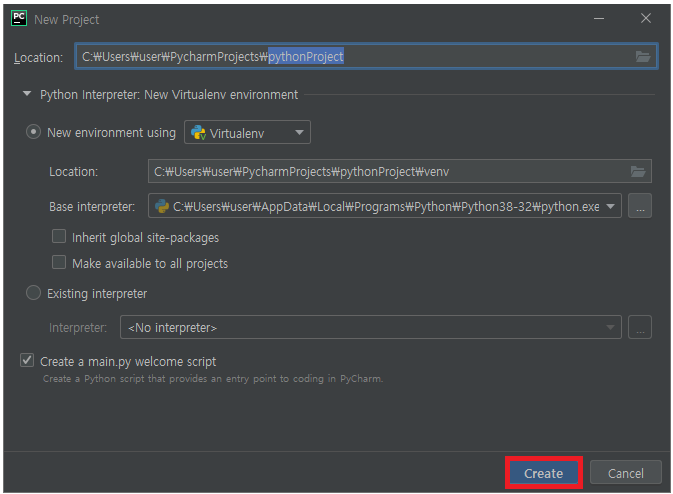Screen dimensions: 673x494
Task: Open the No interpreter dropdown
Action: click(x=371, y=327)
